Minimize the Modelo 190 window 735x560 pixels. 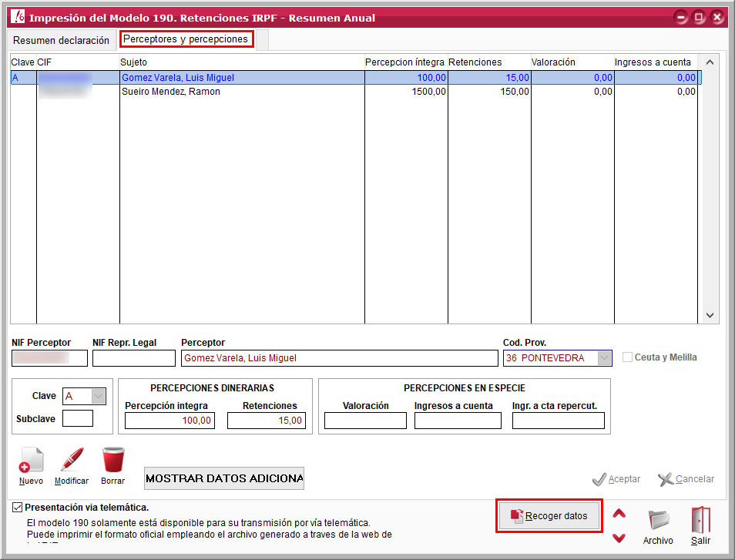[x=680, y=18]
